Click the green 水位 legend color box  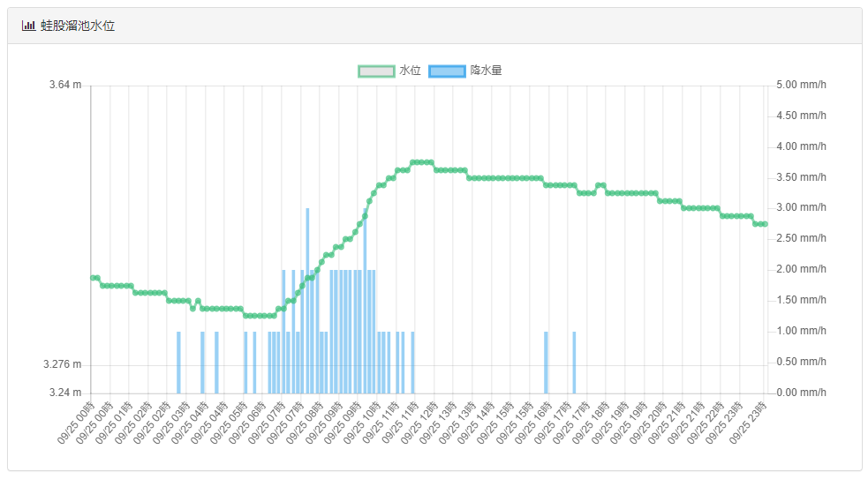click(x=376, y=71)
